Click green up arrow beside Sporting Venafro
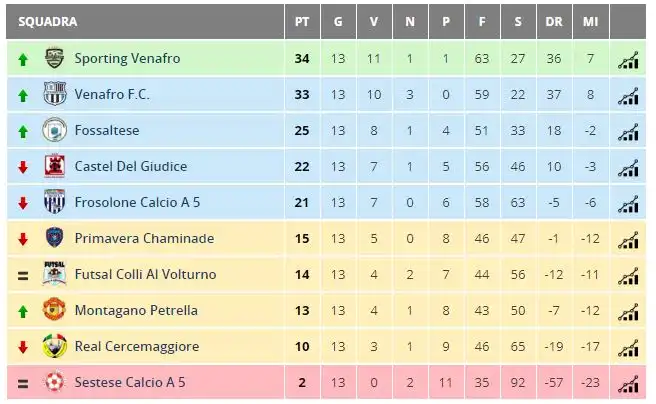This screenshot has height=404, width=656. (23, 59)
